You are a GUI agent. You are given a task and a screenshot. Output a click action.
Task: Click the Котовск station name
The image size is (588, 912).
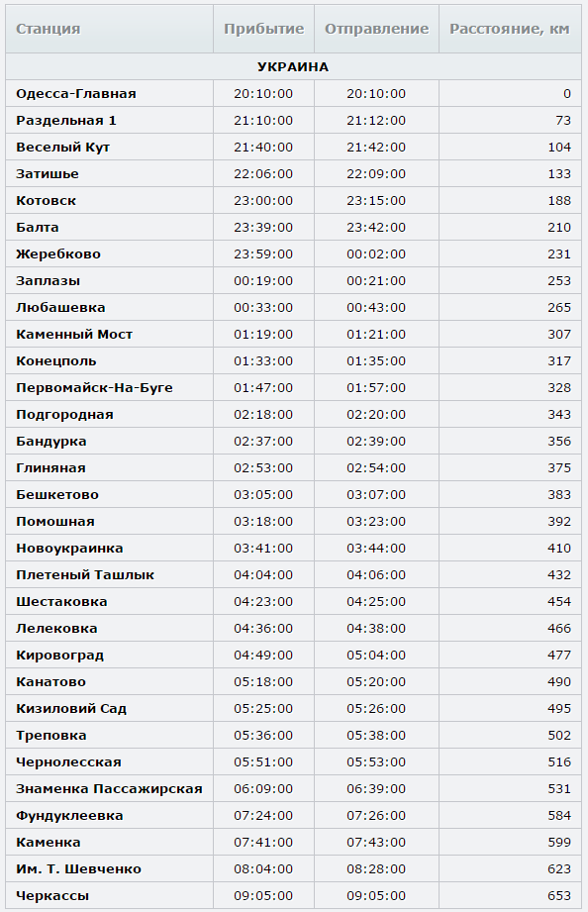(x=46, y=201)
